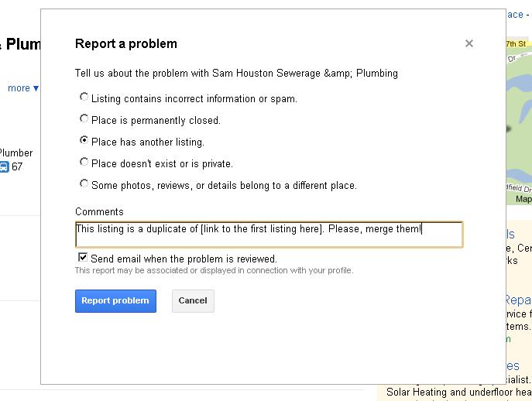The width and height of the screenshot is (532, 401).
Task: Pick 'Place doesn't exist or is private'
Action: coord(84,163)
